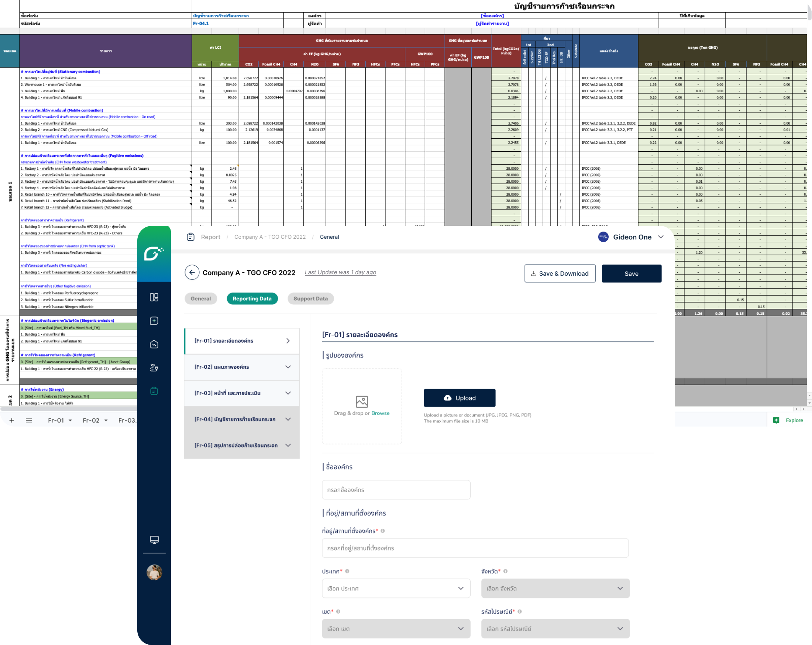Screen dimensions: 812x645
Task: Open the country selection dropdown
Action: pos(396,589)
